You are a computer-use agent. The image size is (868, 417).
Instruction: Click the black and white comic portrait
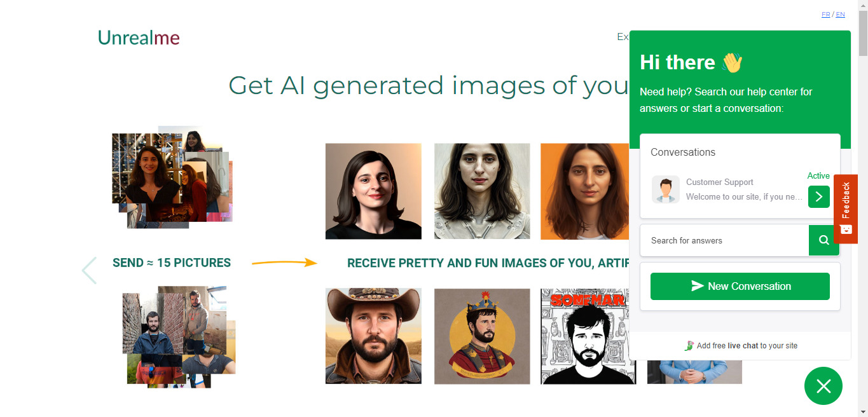[x=588, y=336]
